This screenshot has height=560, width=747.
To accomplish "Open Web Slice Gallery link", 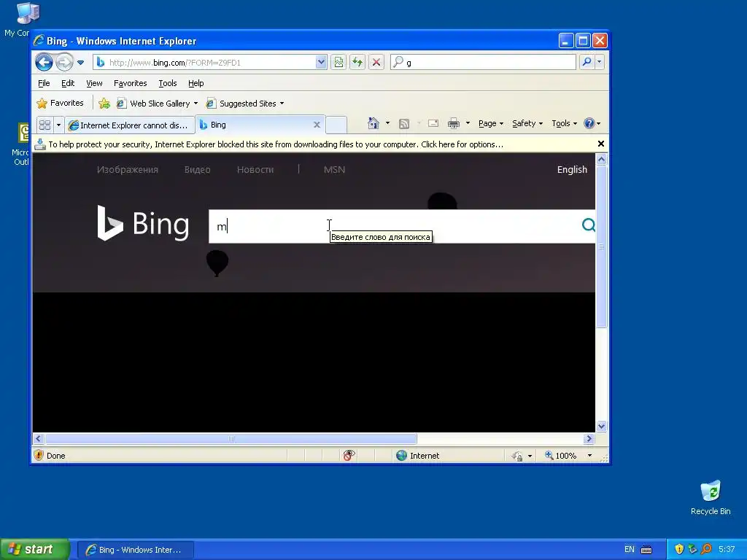I will pos(153,104).
